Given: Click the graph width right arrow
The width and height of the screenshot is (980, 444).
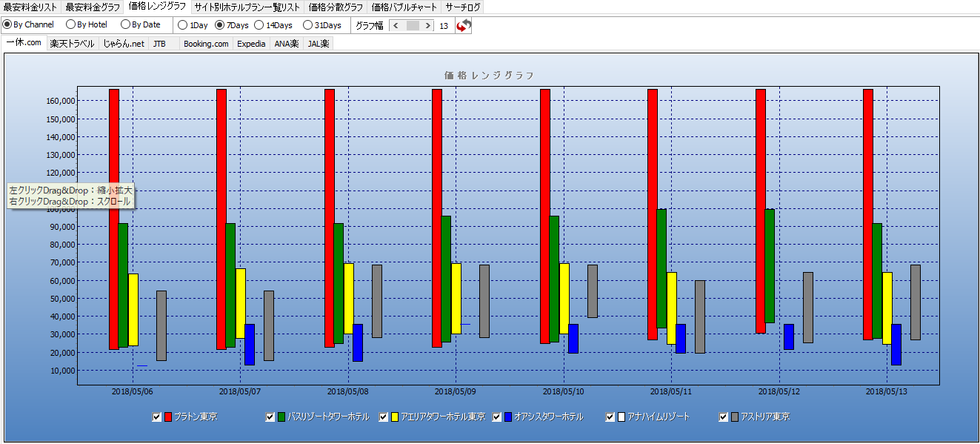Looking at the screenshot, I should (x=427, y=26).
